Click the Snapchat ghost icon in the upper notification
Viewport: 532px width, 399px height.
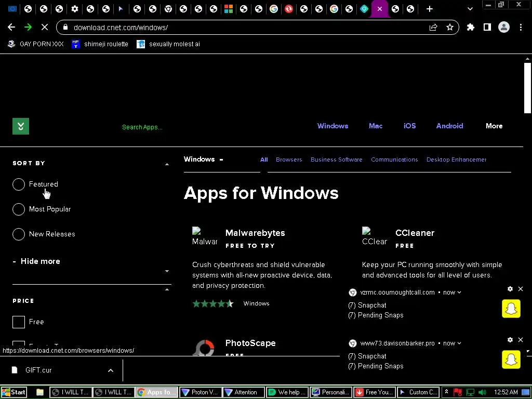[511, 309]
